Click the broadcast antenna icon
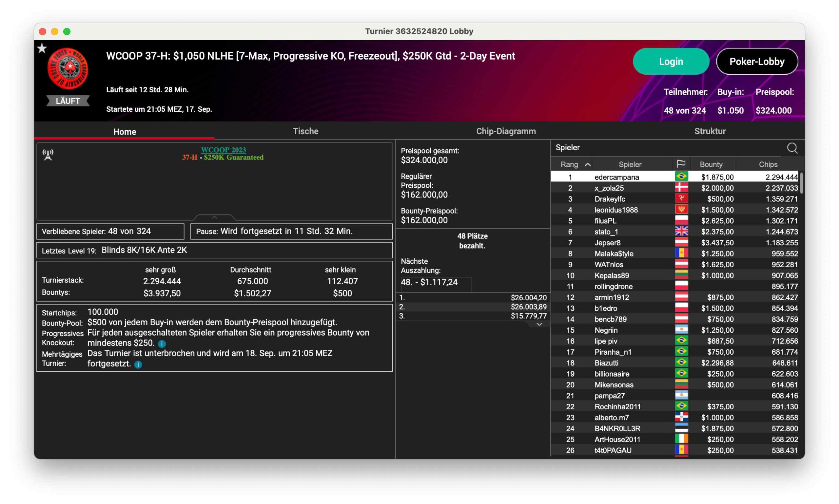The image size is (839, 504). (x=48, y=155)
